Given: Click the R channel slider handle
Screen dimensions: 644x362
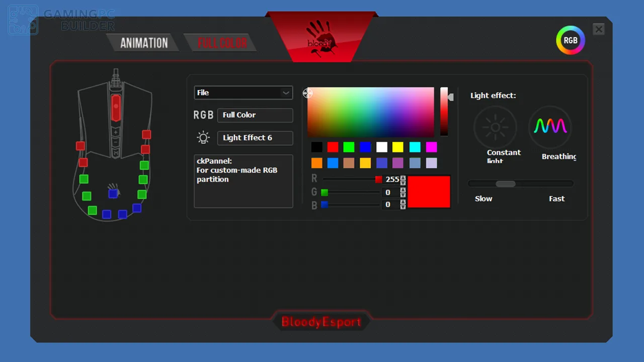Looking at the screenshot, I should (x=378, y=179).
